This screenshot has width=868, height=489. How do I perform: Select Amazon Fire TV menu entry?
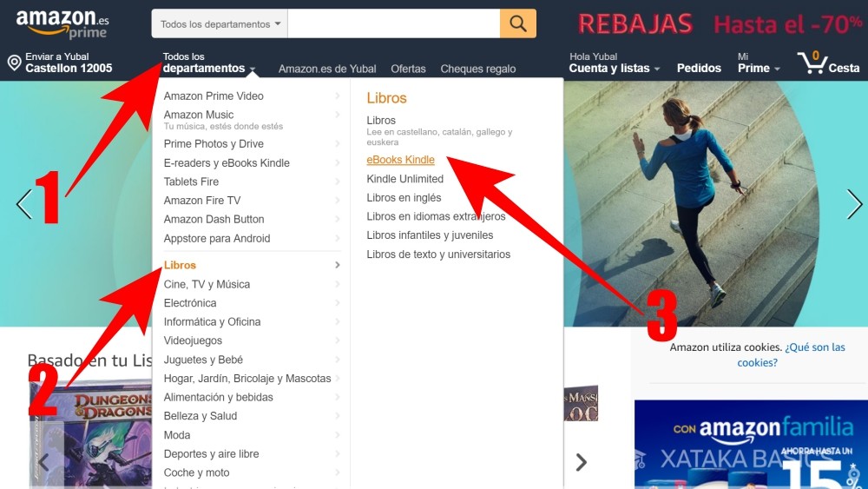tap(202, 201)
